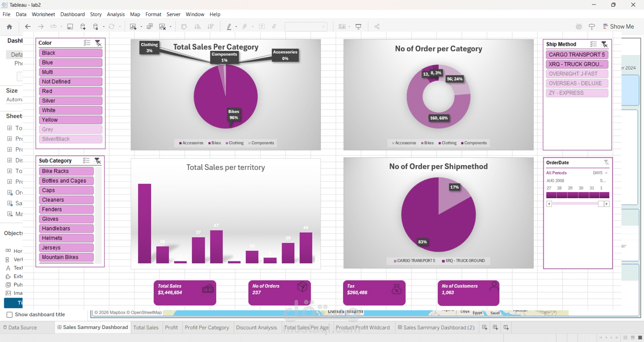Viewport: 644px width, 342px height.
Task: Click the Clear Sheet toolbar icon
Action: click(162, 26)
